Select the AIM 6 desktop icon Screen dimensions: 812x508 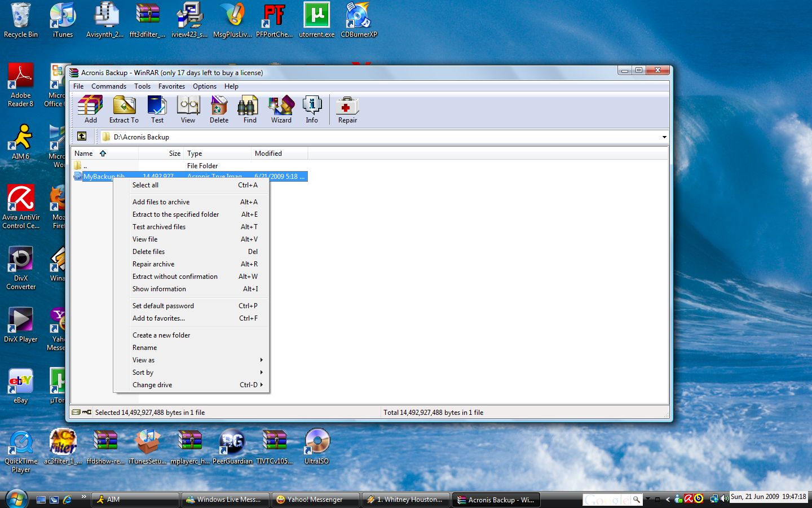21,142
